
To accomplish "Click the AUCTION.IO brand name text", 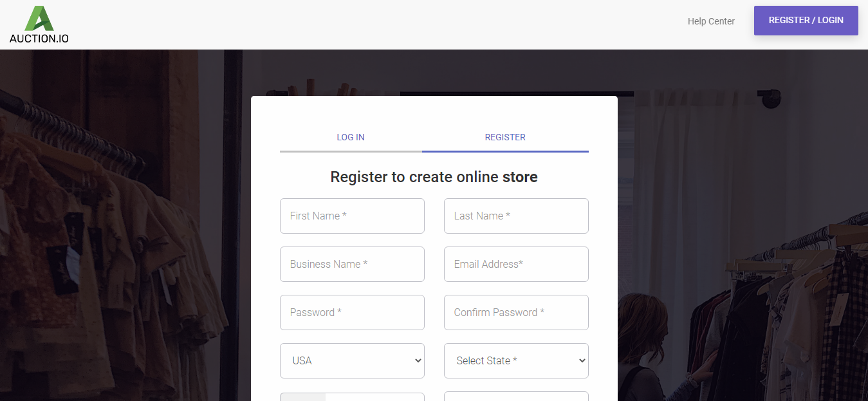I will coord(39,39).
